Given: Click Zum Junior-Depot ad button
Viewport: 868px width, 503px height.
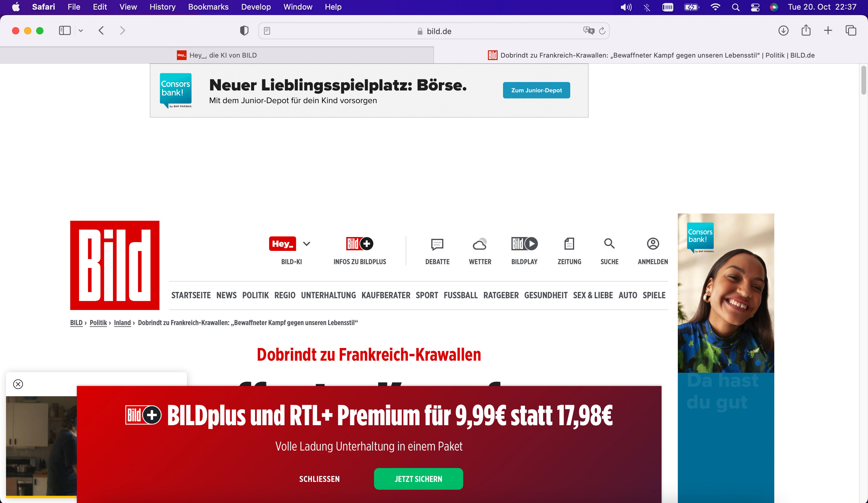Looking at the screenshot, I should (536, 90).
